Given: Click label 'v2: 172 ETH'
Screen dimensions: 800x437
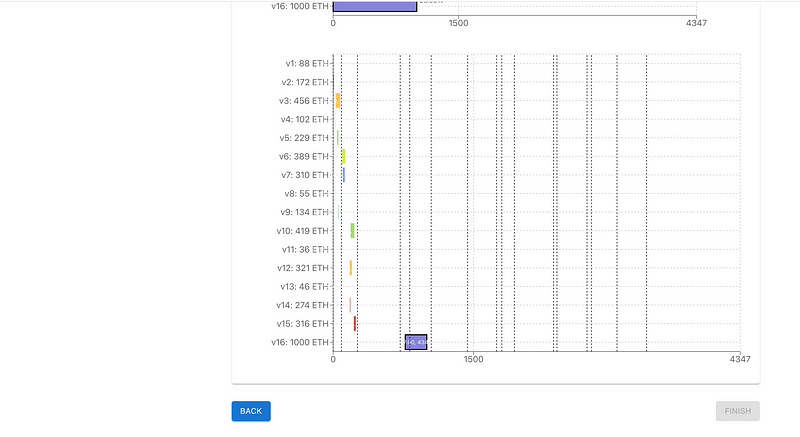Looking at the screenshot, I should [305, 82].
